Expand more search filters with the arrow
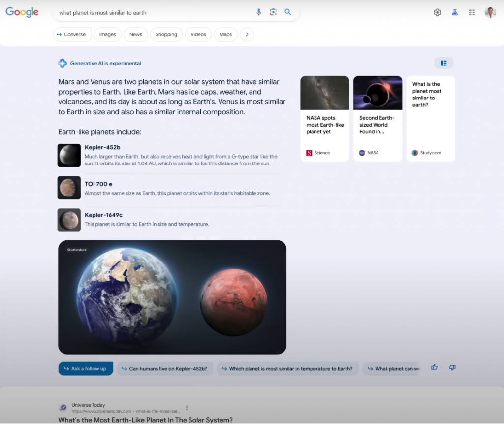The height and width of the screenshot is (424, 504). point(247,34)
